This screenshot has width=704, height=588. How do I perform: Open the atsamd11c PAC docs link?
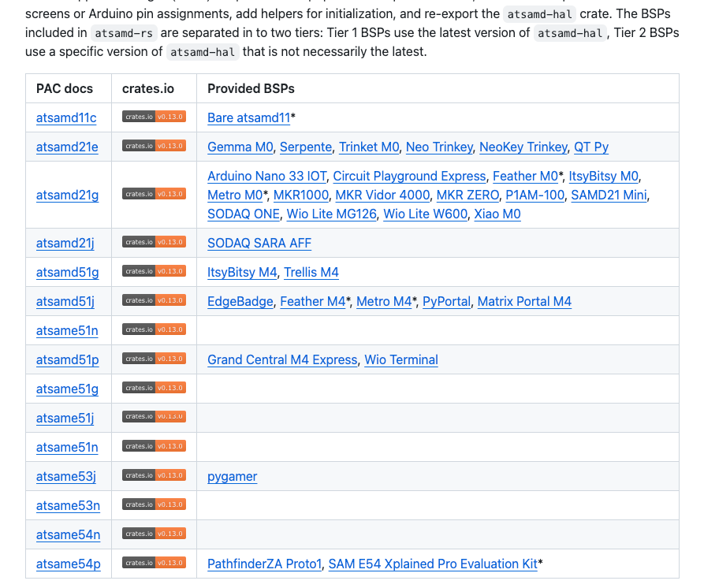[x=66, y=117]
